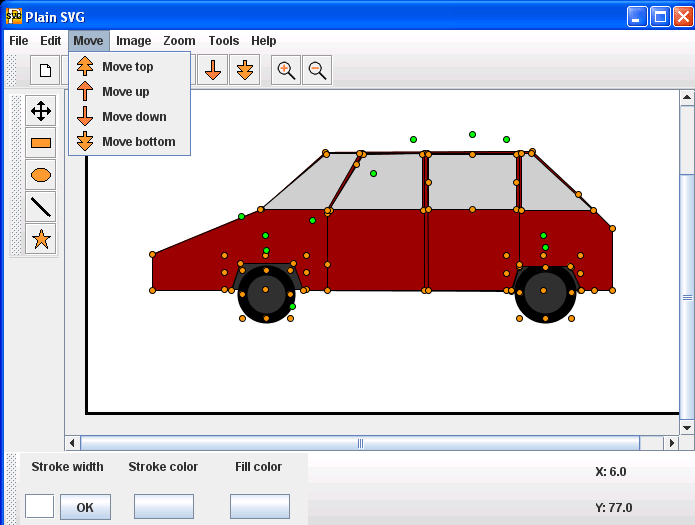The image size is (695, 525).
Task: Click the rear wheel center handle
Action: click(x=543, y=290)
